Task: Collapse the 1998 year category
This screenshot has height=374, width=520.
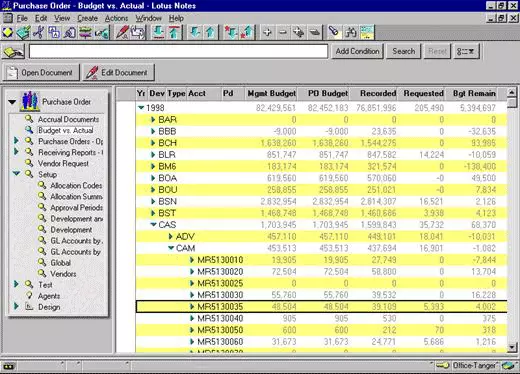Action: (141, 108)
